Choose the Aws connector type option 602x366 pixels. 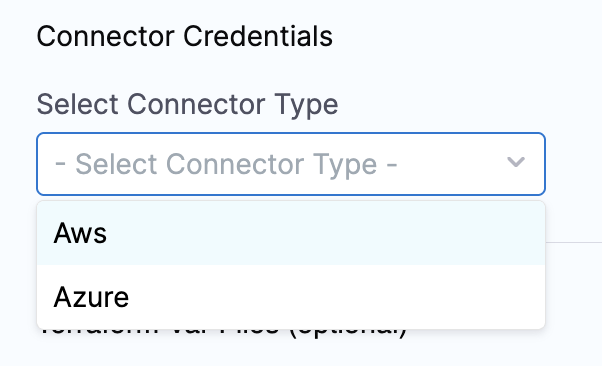(x=291, y=233)
